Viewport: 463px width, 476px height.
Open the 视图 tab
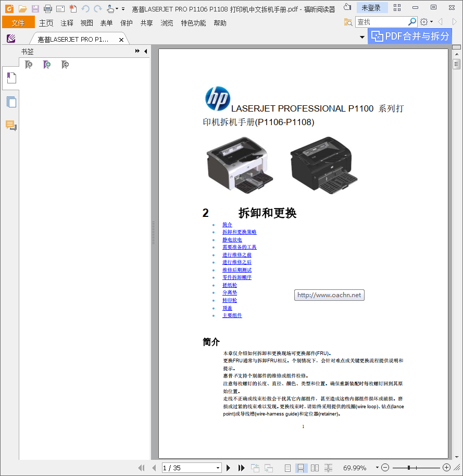pos(87,23)
